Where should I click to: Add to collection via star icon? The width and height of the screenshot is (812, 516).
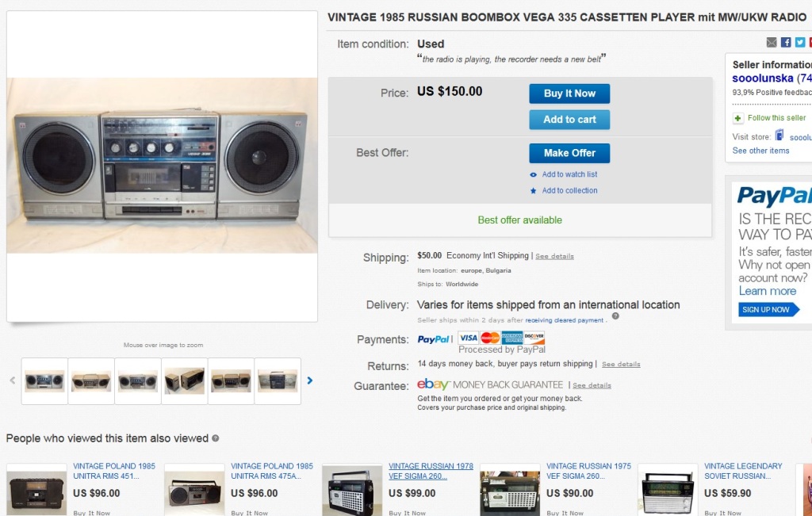coord(534,191)
